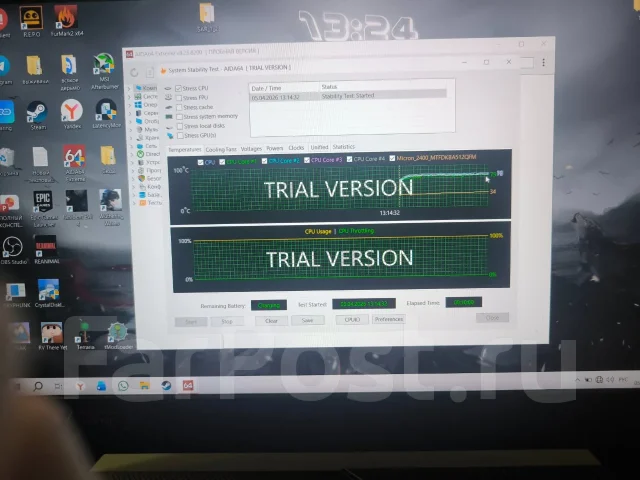Viewport: 640px width, 480px height.
Task: Open the FurMark2 x64 desktop icon
Action: [66, 20]
